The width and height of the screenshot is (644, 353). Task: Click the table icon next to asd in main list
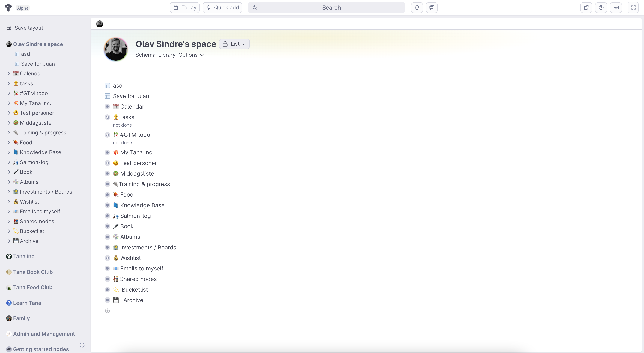pyautogui.click(x=107, y=86)
